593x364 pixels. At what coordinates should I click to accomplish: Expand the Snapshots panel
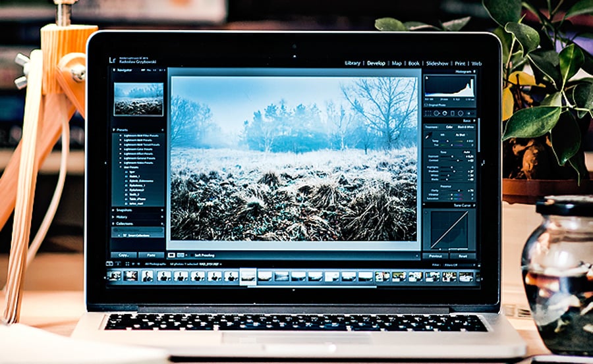(x=121, y=210)
